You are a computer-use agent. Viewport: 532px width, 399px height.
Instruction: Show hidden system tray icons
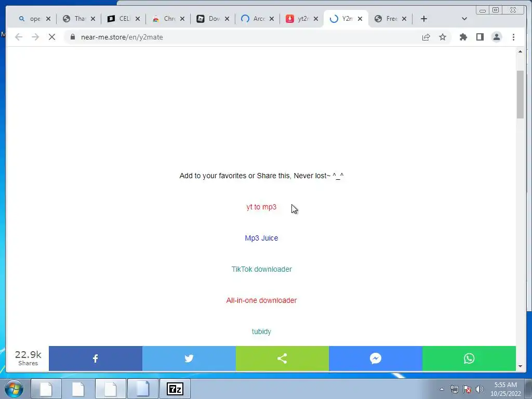tap(442, 389)
